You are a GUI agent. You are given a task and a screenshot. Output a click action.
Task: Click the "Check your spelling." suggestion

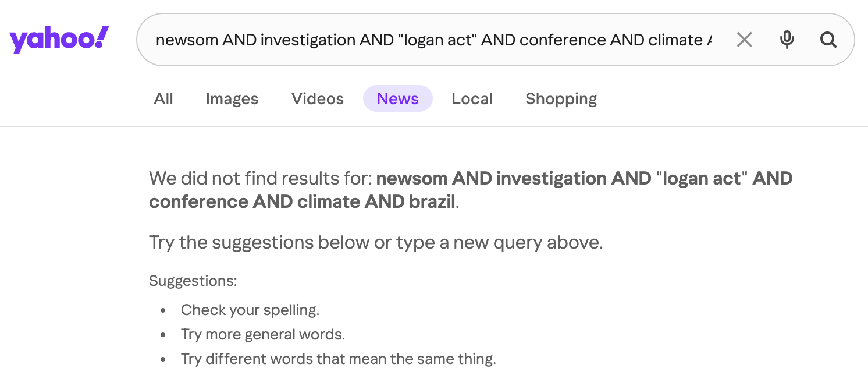[x=250, y=310]
